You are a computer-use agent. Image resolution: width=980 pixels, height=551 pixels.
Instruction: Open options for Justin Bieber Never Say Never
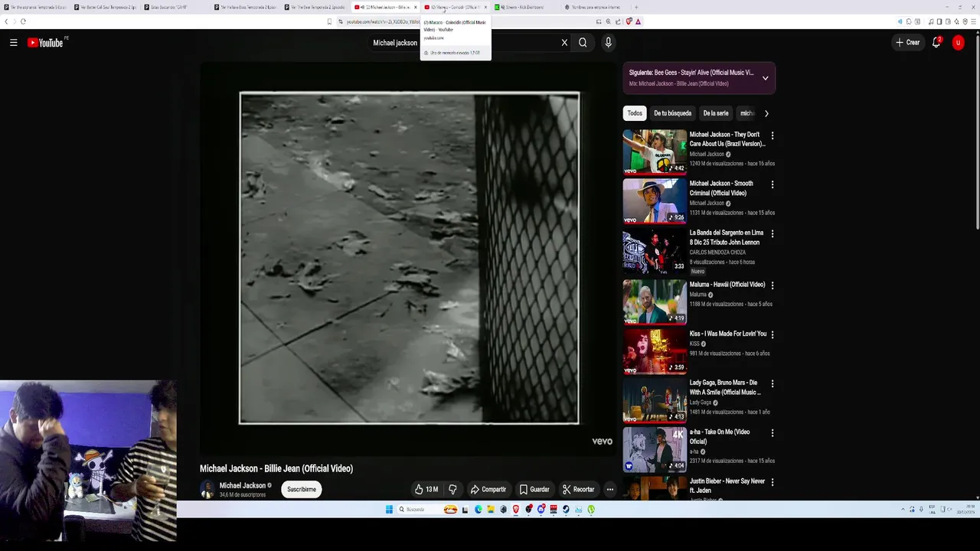772,482
